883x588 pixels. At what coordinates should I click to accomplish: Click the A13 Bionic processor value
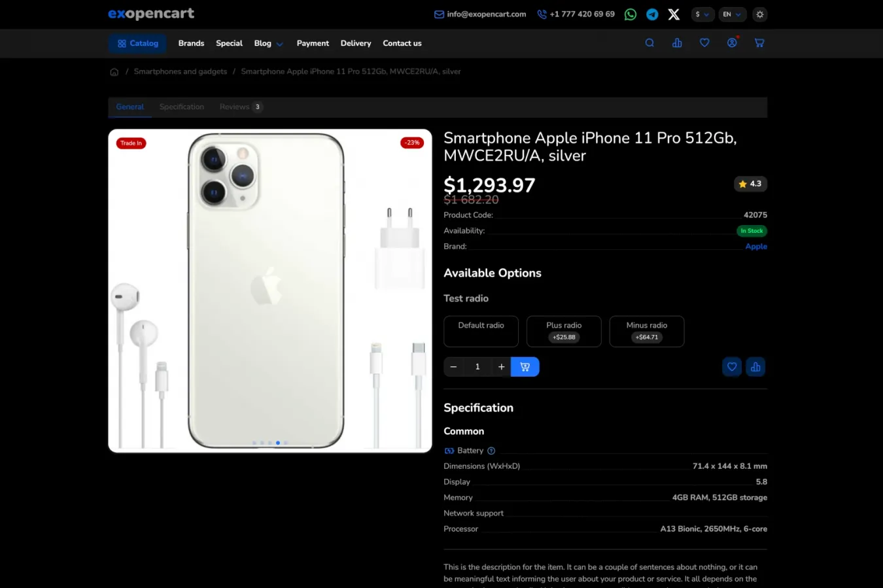pos(714,529)
